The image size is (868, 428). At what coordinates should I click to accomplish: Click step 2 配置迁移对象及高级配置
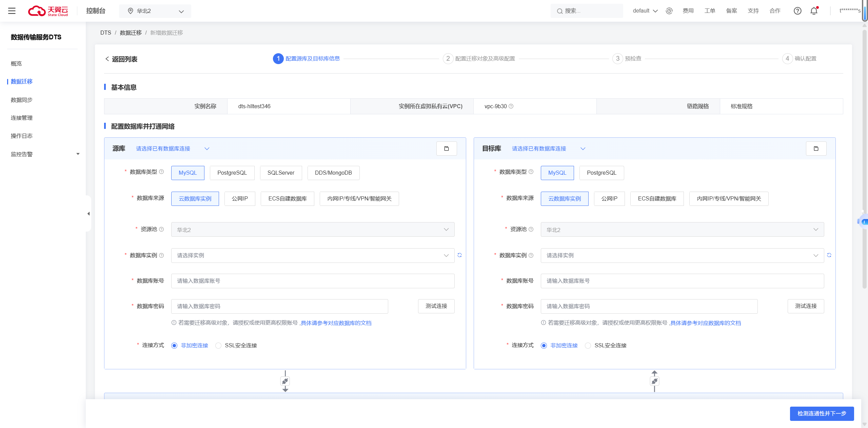tap(479, 59)
